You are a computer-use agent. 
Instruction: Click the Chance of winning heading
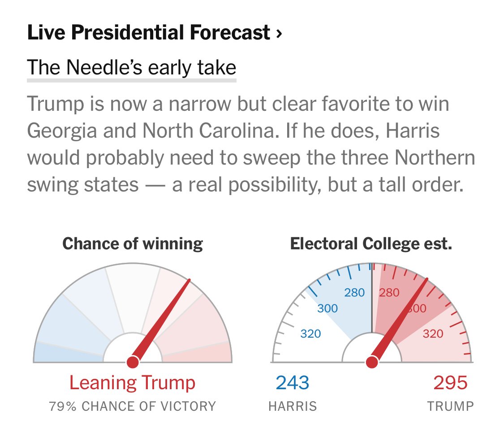pos(133,243)
